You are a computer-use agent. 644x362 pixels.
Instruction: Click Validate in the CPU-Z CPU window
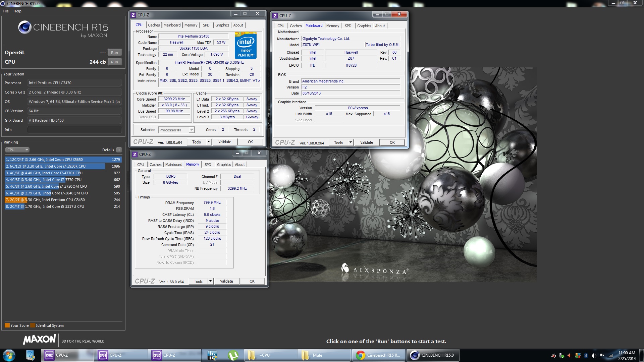pyautogui.click(x=225, y=142)
